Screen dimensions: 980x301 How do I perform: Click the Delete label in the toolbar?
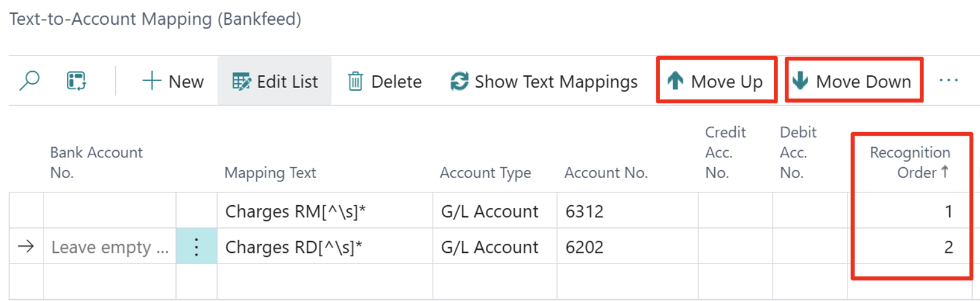click(397, 81)
